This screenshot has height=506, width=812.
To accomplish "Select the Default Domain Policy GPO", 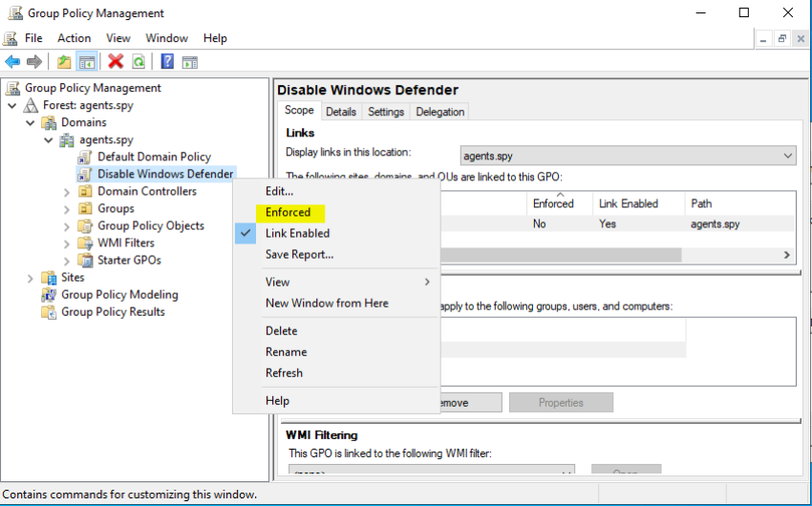I will (x=153, y=157).
